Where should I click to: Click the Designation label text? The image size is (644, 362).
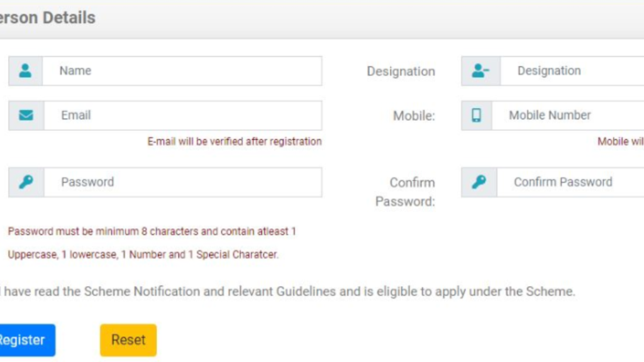(x=401, y=72)
